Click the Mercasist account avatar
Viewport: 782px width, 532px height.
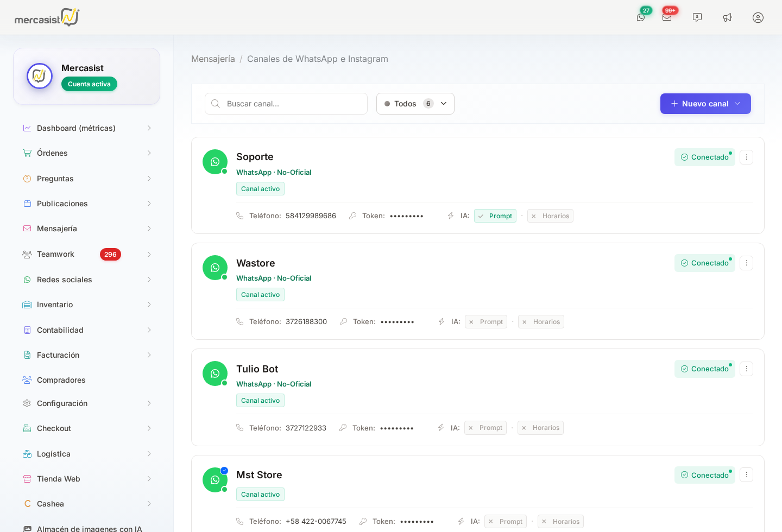[x=40, y=76]
